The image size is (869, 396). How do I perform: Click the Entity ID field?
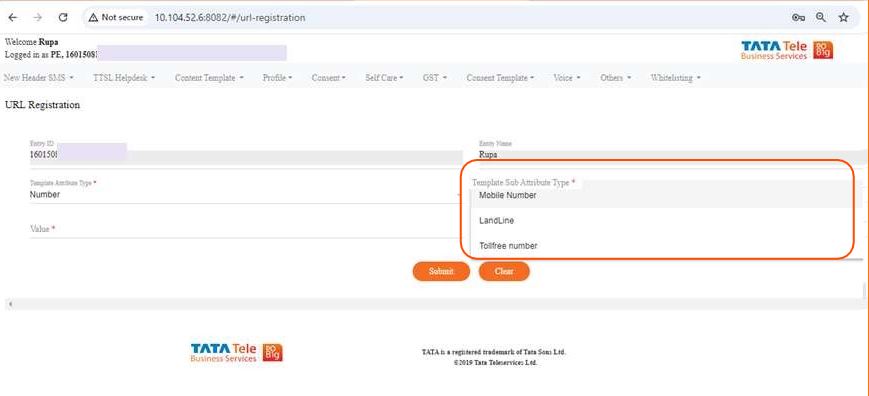246,155
